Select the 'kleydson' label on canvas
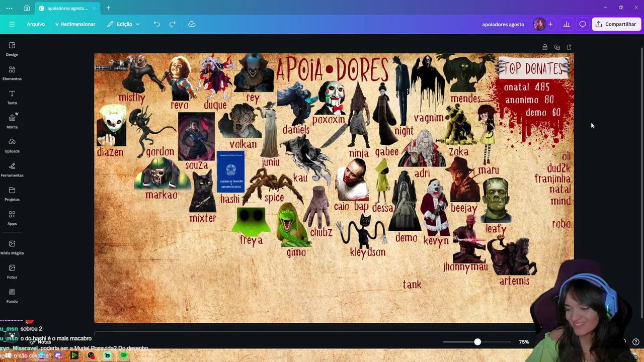The image size is (644, 362). (368, 252)
